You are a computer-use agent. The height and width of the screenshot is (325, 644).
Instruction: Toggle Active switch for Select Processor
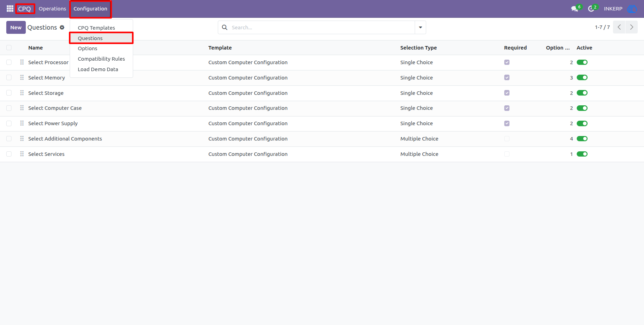[582, 62]
